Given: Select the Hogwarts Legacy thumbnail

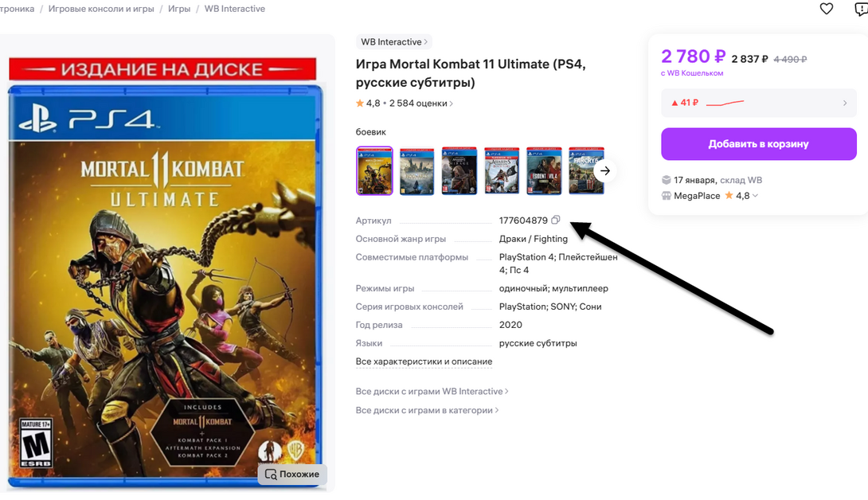Looking at the screenshot, I should [x=416, y=171].
